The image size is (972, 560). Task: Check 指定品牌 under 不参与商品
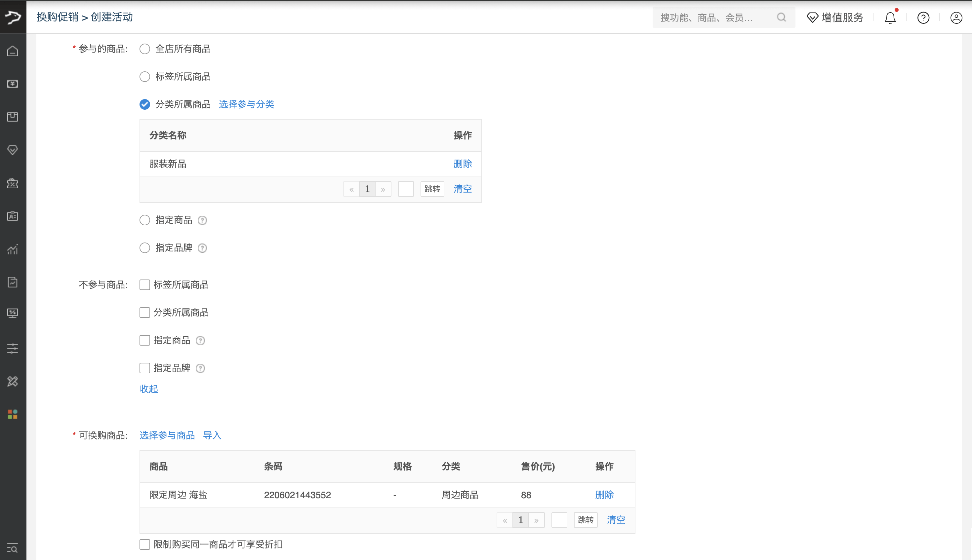pos(145,368)
